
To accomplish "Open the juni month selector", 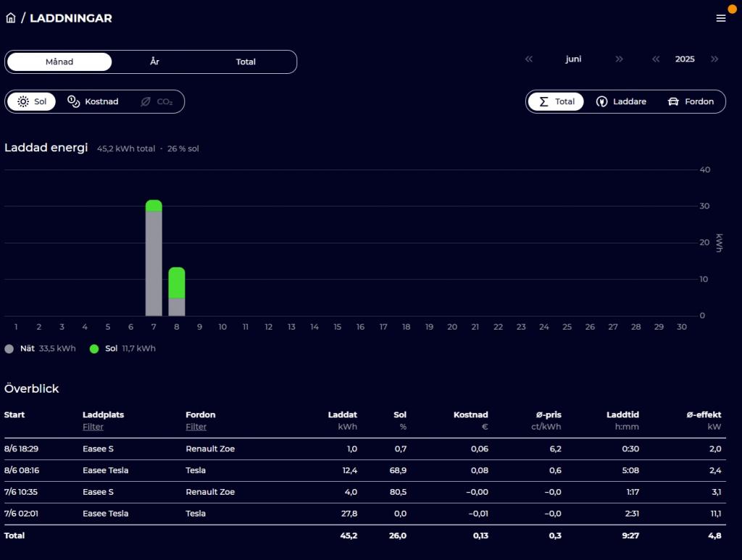I will [573, 59].
